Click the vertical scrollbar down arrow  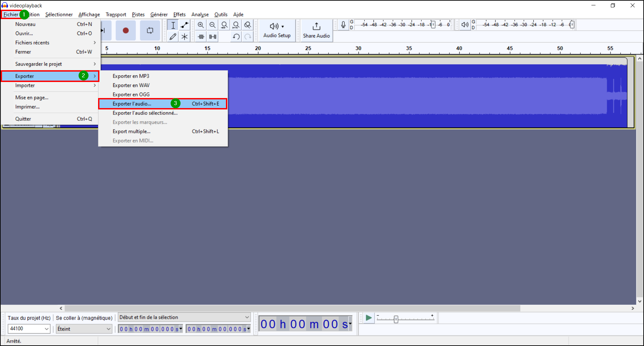pyautogui.click(x=640, y=301)
